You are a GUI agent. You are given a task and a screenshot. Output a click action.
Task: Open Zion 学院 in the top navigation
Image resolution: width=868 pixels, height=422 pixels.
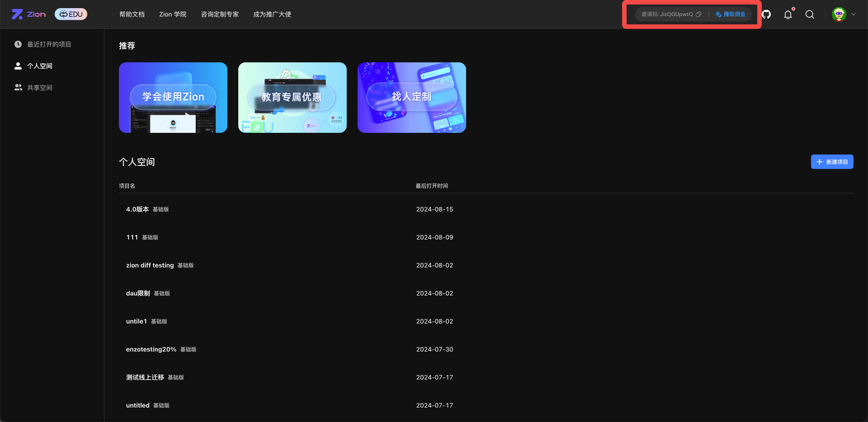click(x=173, y=14)
